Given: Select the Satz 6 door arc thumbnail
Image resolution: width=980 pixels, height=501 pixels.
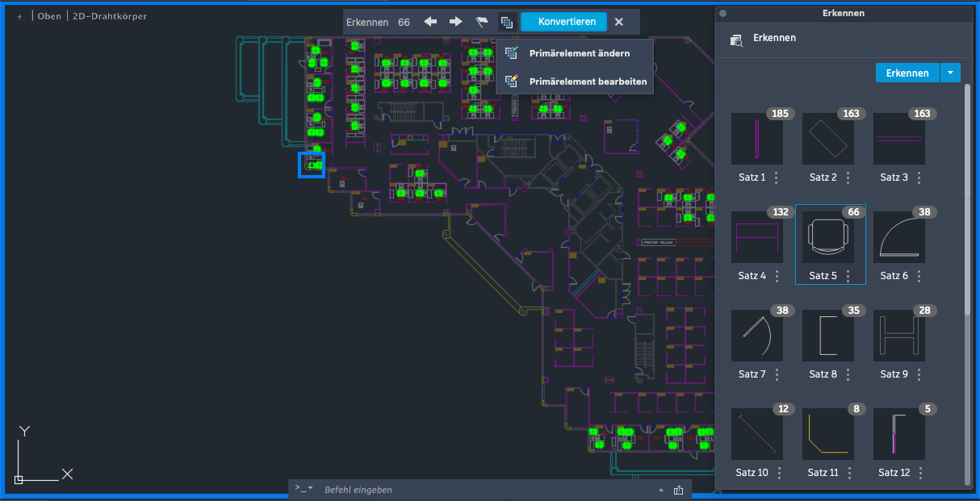Looking at the screenshot, I should click(x=899, y=237).
